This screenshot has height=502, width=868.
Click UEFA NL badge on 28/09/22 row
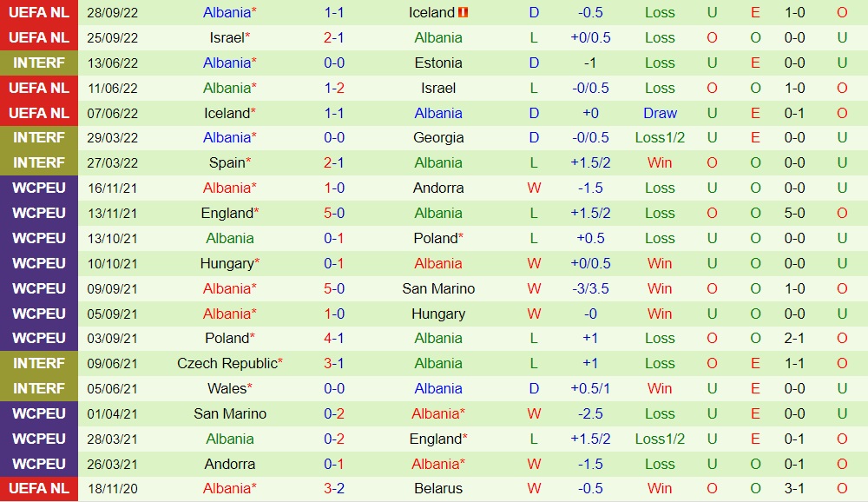tap(39, 12)
